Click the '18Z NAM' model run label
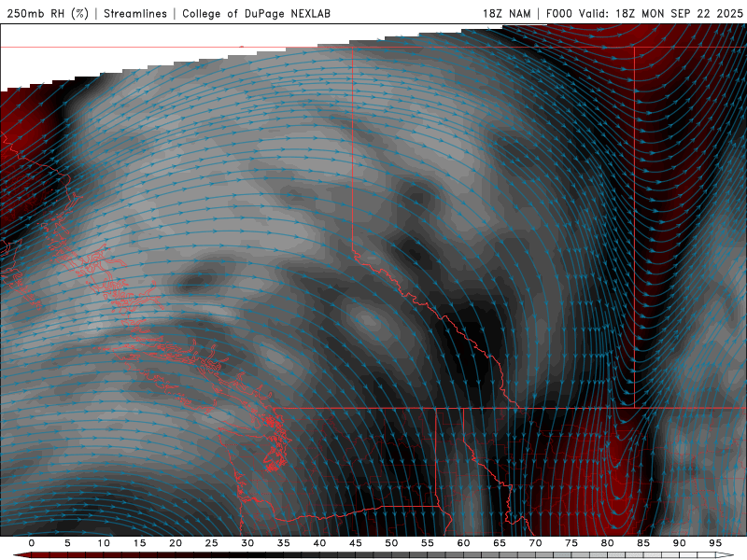747x560 pixels. click(506, 13)
